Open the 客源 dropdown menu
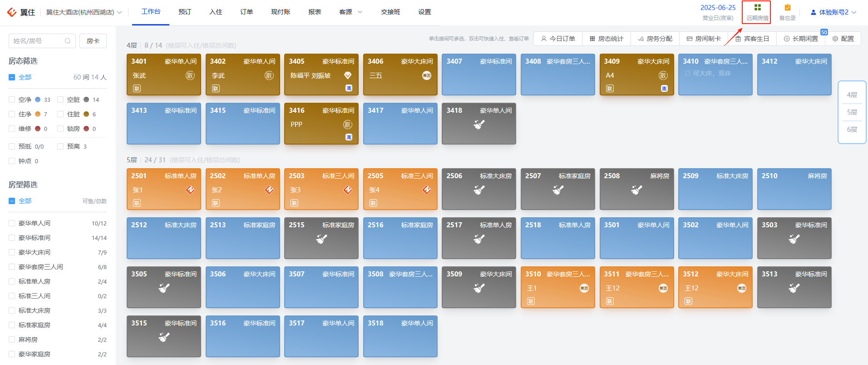Image resolution: width=868 pixels, height=365 pixels. tap(350, 12)
